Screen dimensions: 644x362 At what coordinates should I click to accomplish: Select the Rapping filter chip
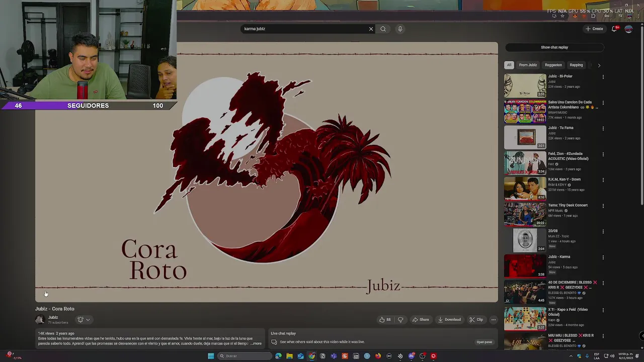pyautogui.click(x=576, y=65)
